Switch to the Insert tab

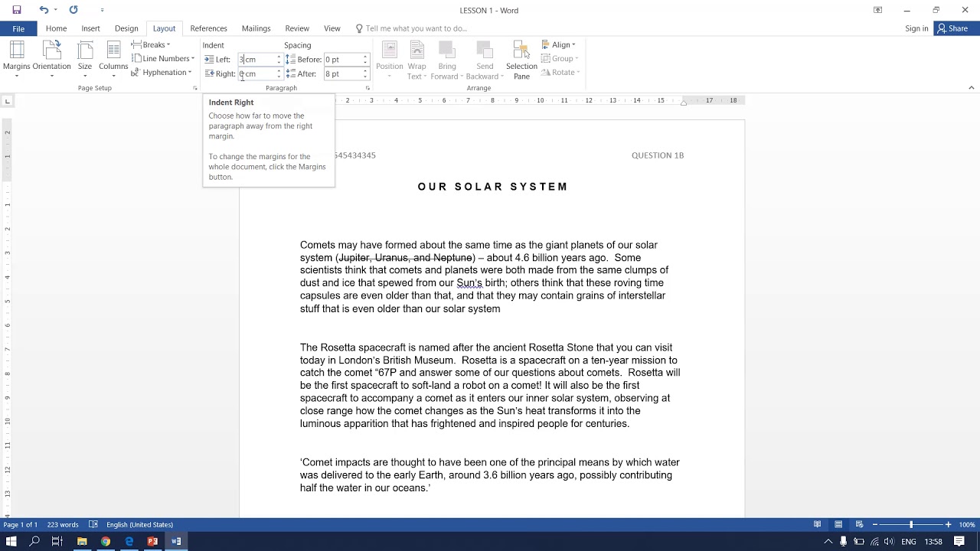point(90,28)
